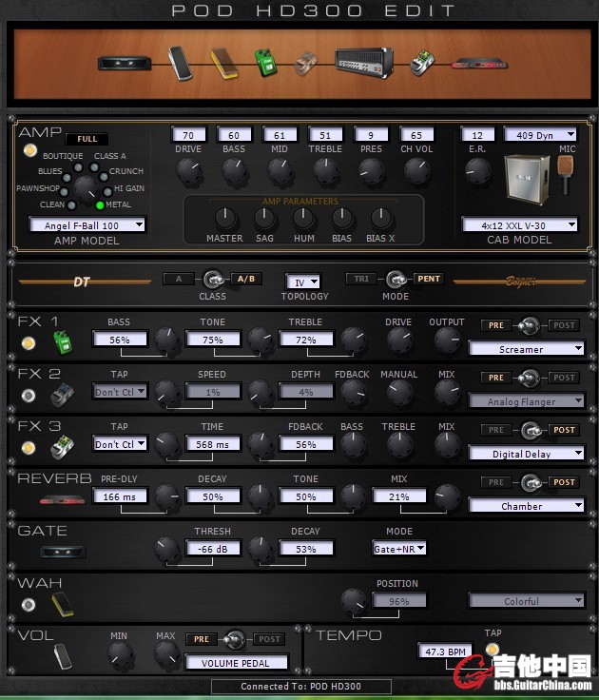Select the flanger pedal in signal chain
599x700 pixels.
pos(306,63)
